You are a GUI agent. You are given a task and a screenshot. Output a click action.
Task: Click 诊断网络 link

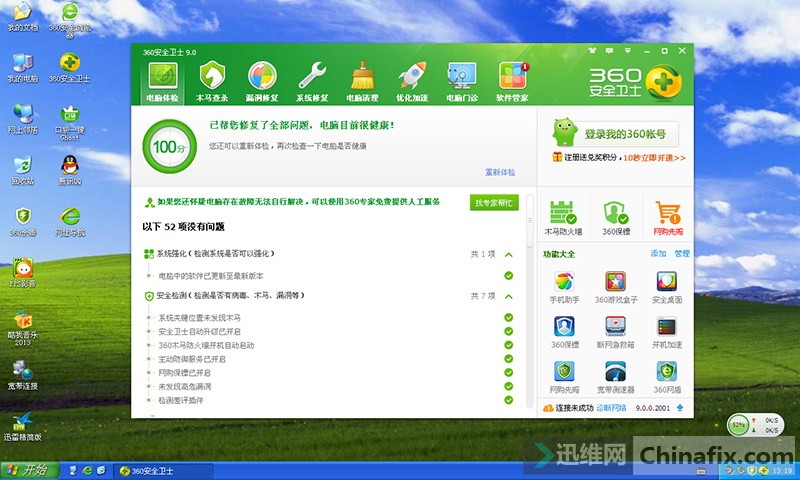[611, 408]
